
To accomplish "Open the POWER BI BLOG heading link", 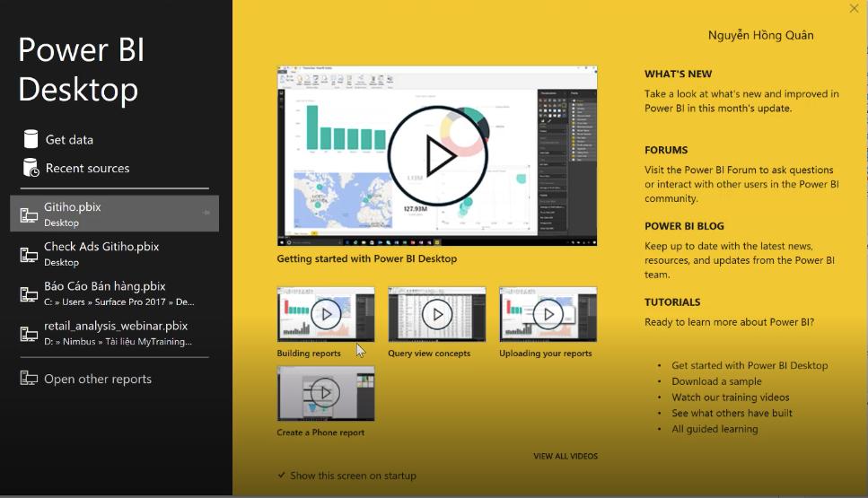I will point(684,226).
